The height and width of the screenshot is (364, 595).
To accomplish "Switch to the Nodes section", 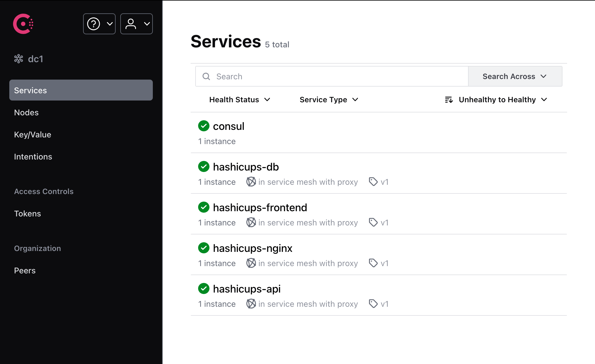I will click(26, 112).
